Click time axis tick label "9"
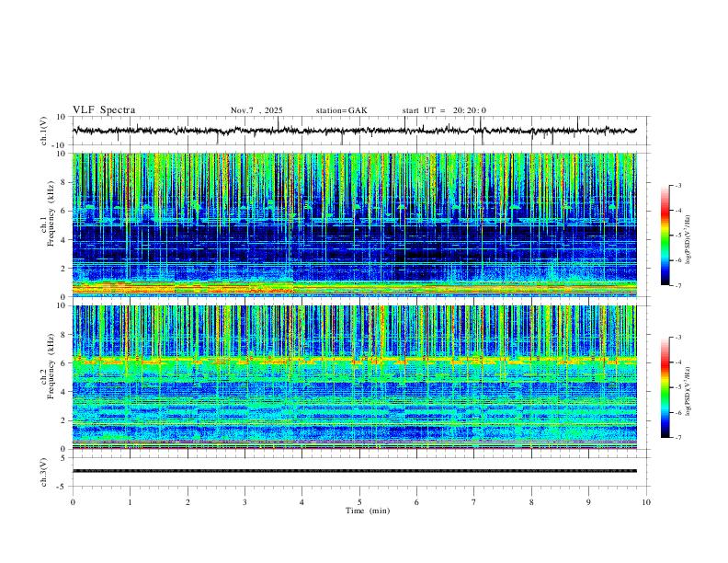The image size is (728, 563). tap(588, 502)
